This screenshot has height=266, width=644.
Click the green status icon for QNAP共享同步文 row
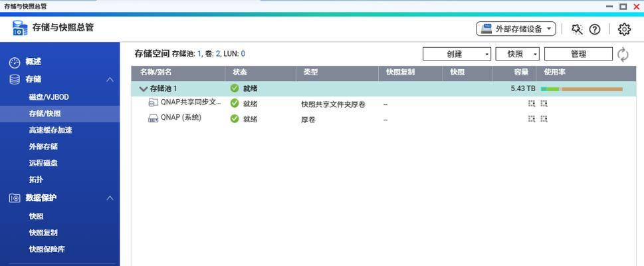235,103
